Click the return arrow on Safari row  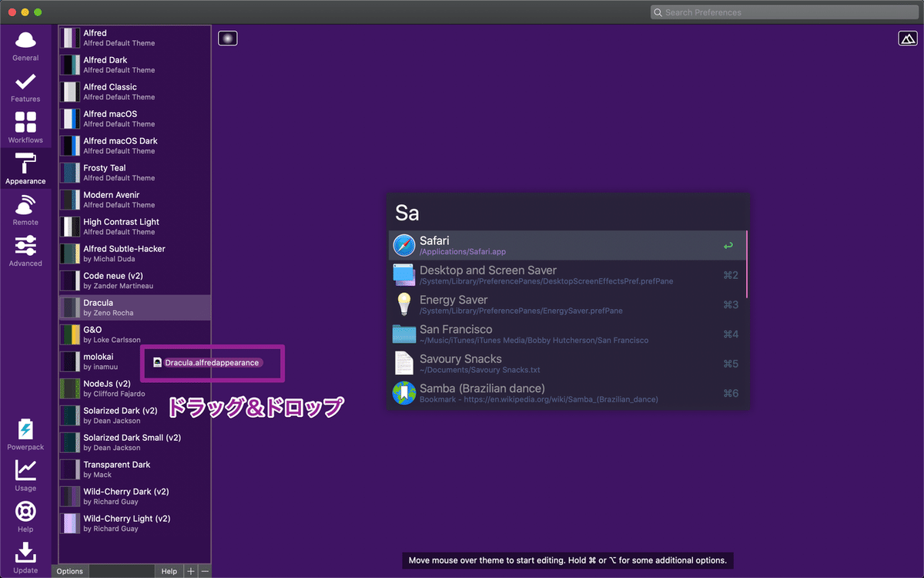pyautogui.click(x=728, y=246)
